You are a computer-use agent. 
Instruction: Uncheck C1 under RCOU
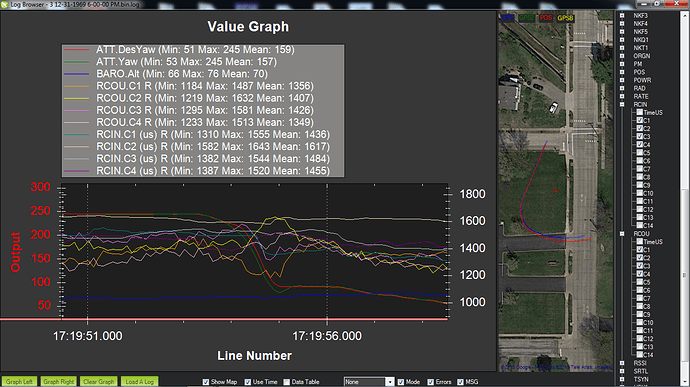[640, 250]
